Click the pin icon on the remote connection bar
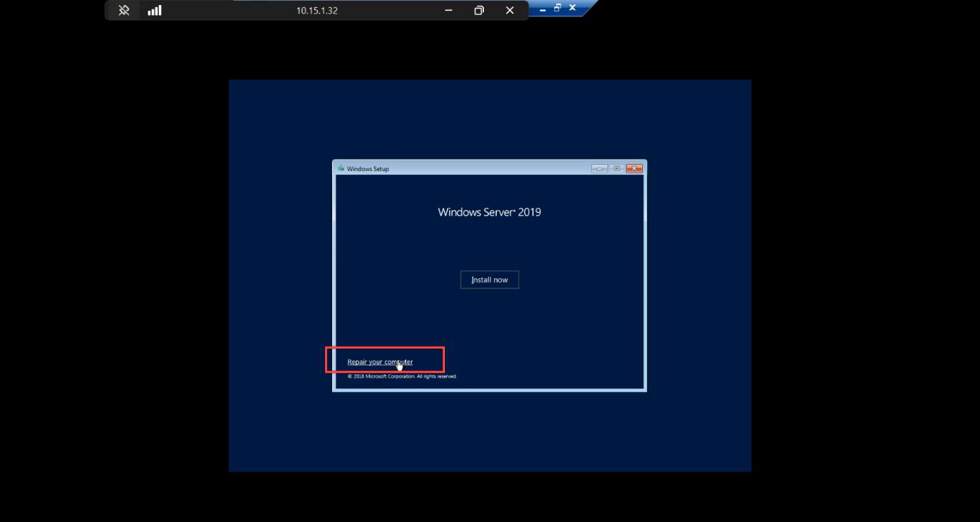This screenshot has width=980, height=522. click(x=123, y=11)
